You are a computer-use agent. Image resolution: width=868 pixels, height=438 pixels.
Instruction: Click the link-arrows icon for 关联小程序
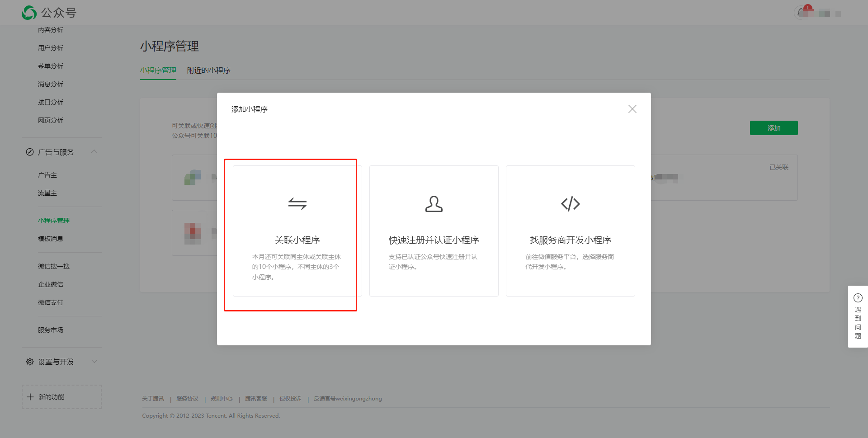tap(297, 204)
